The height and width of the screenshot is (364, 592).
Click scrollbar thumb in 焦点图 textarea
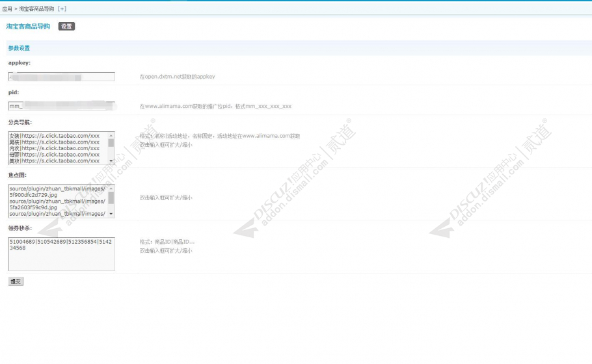point(111,198)
